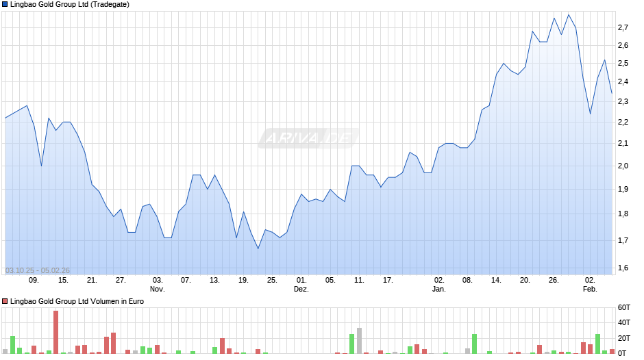The image size is (644, 360).
Task: Click the 26. date axis label
Action: click(554, 281)
